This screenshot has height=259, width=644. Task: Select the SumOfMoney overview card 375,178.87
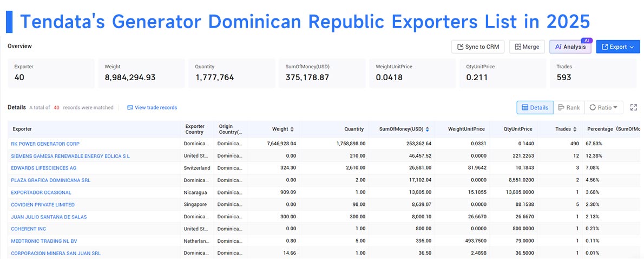[322, 73]
